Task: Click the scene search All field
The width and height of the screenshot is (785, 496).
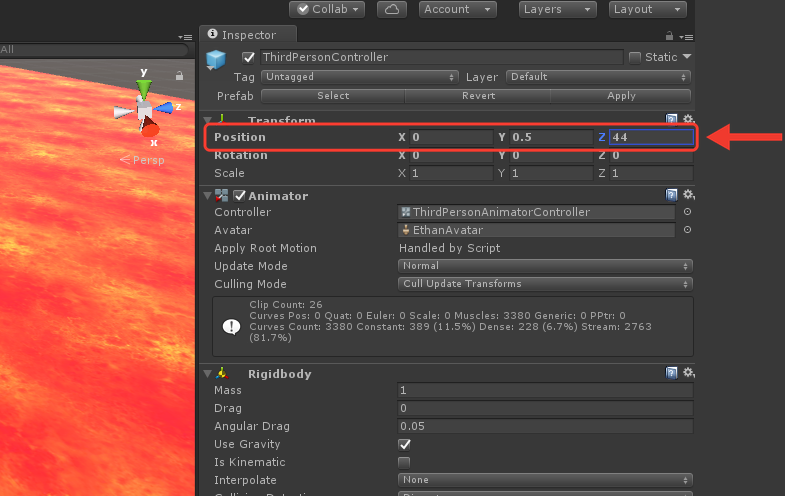Action: click(94, 50)
